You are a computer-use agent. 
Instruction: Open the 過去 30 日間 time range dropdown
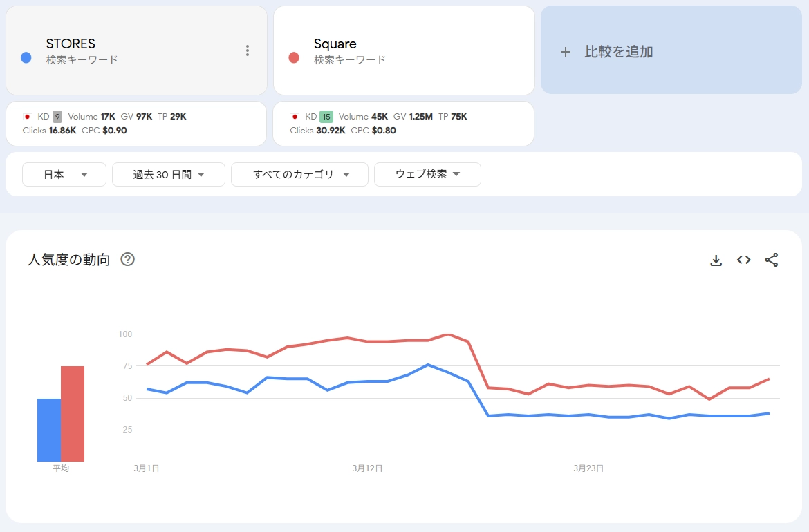[168, 174]
